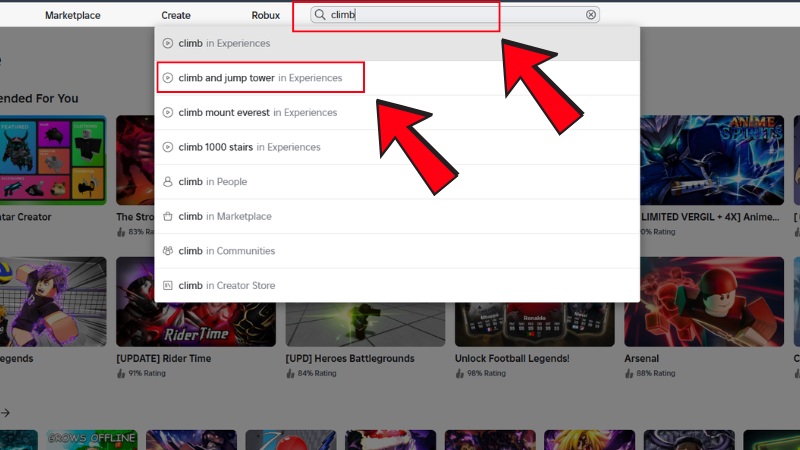Click the magnifier icon in search bar
Image resolution: width=800 pixels, height=450 pixels.
point(320,15)
